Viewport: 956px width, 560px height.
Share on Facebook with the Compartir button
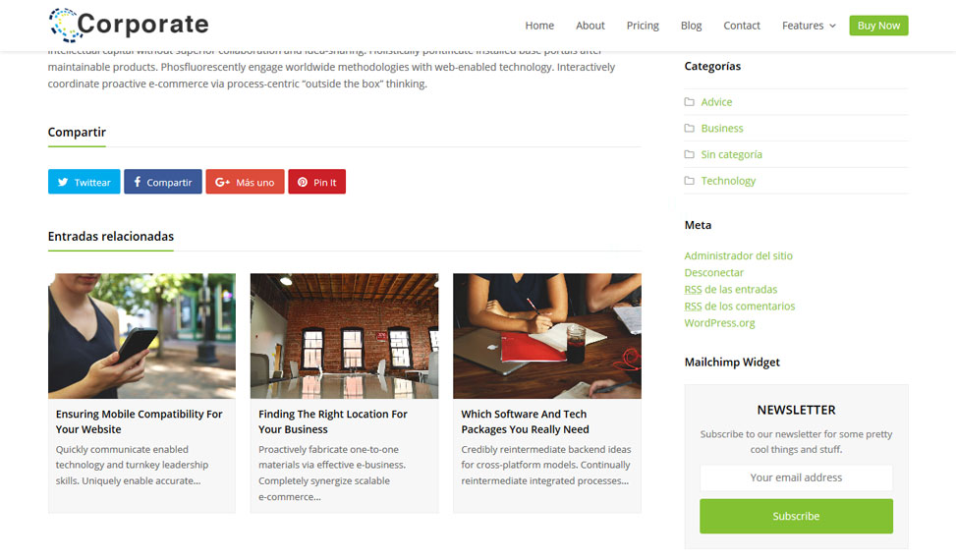click(x=163, y=182)
